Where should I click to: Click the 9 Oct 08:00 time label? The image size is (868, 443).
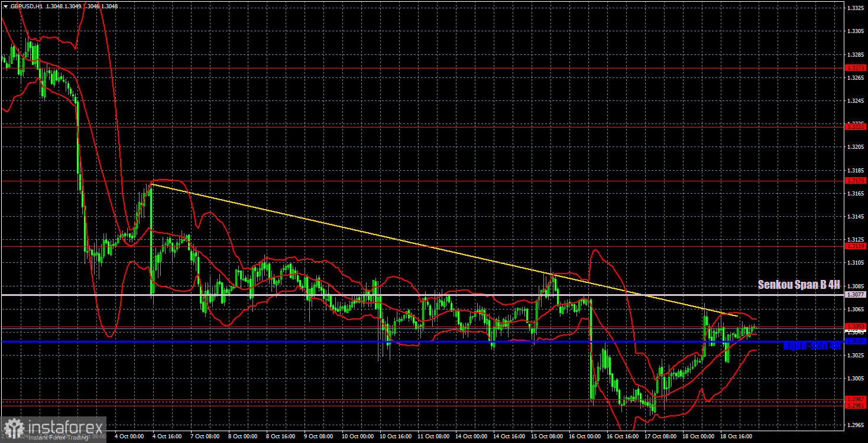coord(319,437)
